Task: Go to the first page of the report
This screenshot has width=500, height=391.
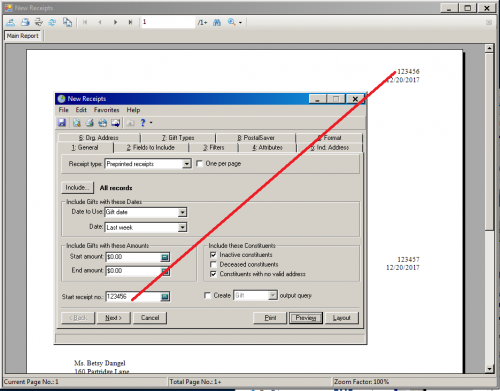Action: [85, 22]
